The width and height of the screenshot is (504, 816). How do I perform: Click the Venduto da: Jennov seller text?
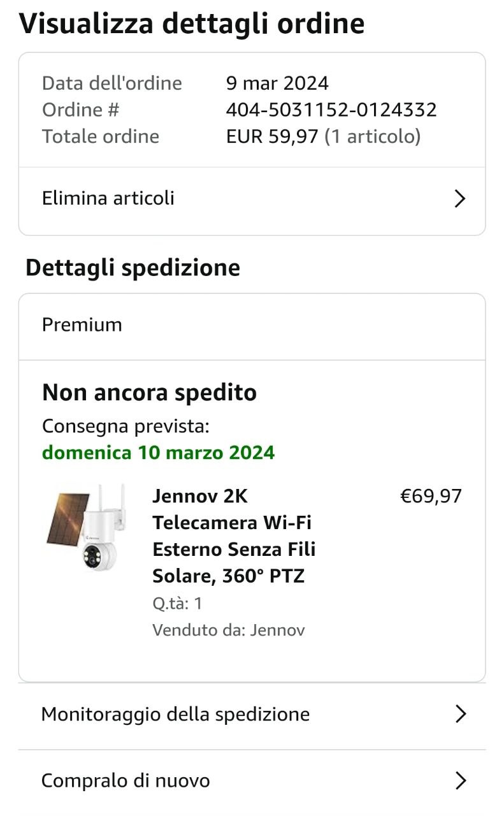tap(229, 630)
